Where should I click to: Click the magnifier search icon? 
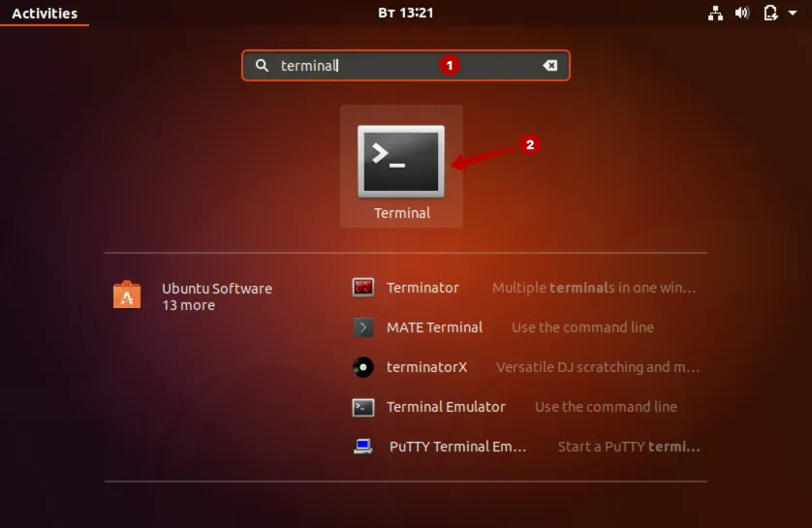(262, 65)
